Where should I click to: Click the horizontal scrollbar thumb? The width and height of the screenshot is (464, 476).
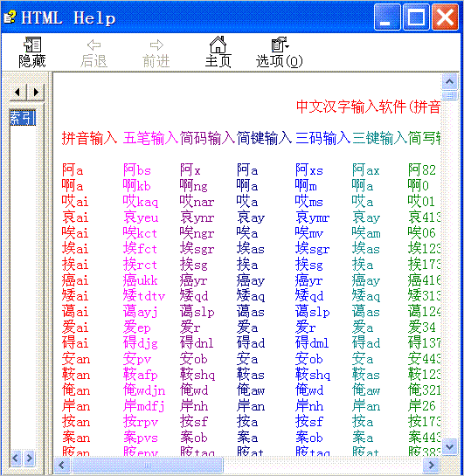(x=148, y=465)
